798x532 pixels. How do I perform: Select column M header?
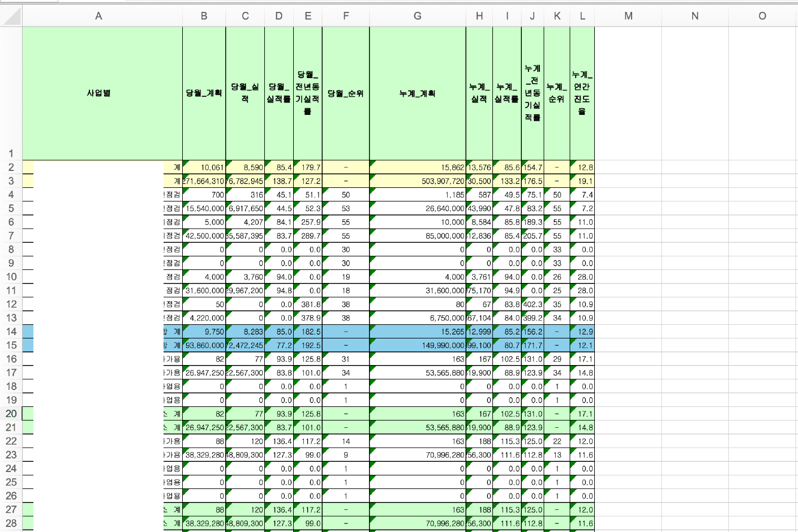point(628,16)
